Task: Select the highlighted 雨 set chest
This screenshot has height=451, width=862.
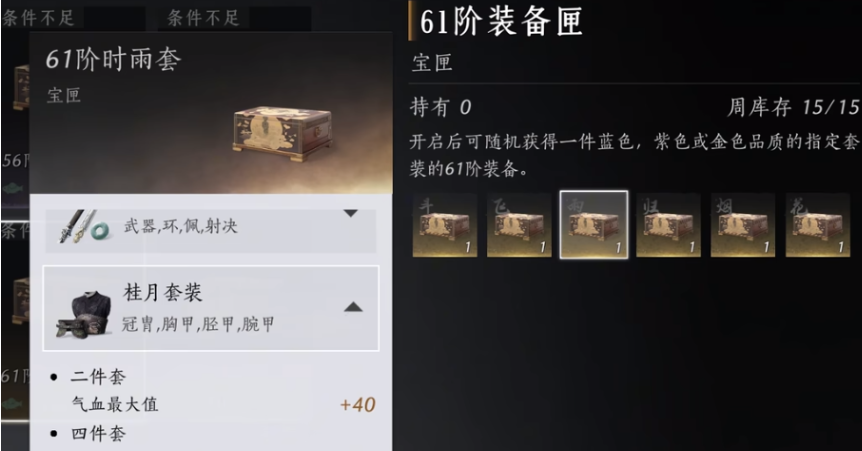Action: click(x=594, y=225)
